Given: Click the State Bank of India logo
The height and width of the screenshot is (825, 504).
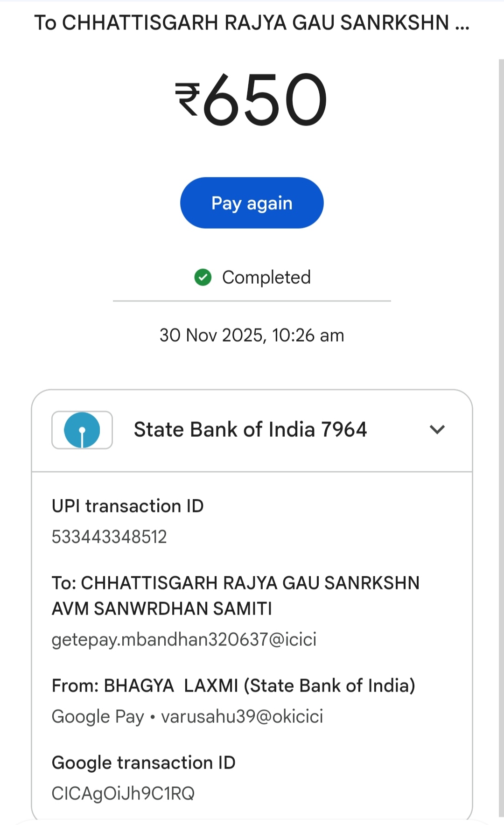Looking at the screenshot, I should (82, 430).
